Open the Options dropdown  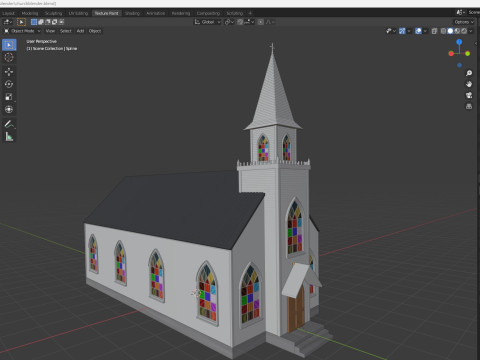[x=464, y=22]
